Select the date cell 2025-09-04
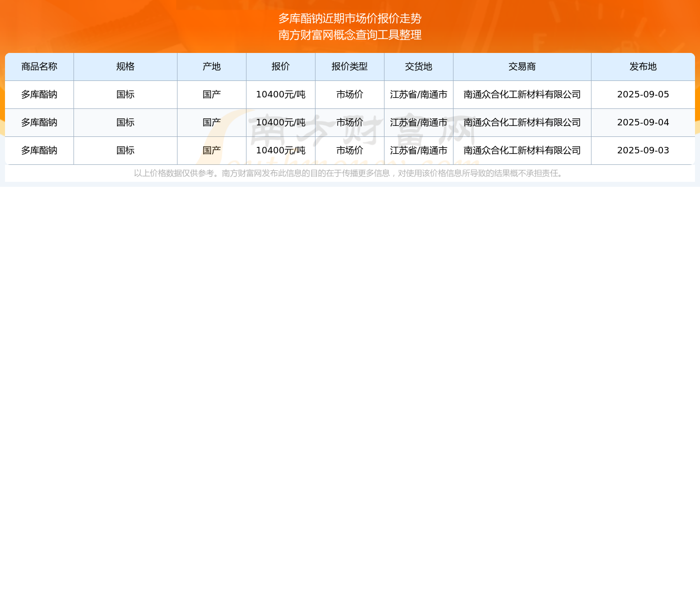The width and height of the screenshot is (700, 602). (x=643, y=122)
